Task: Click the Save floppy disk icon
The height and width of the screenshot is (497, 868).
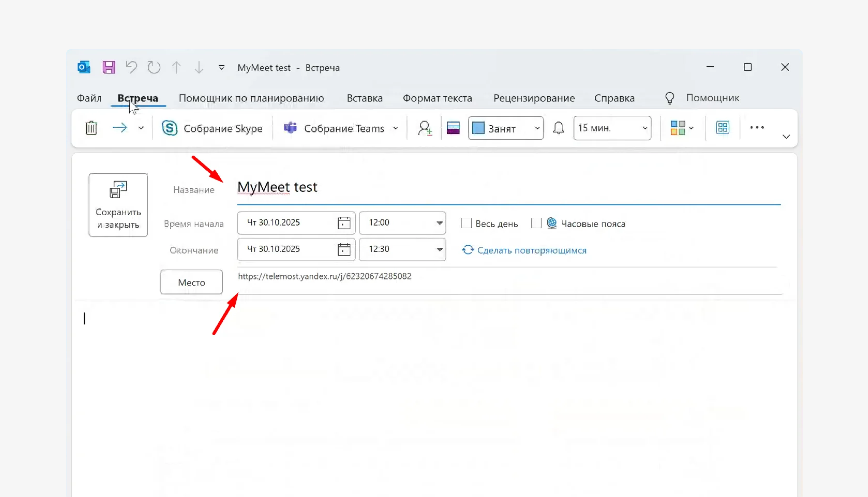Action: pos(109,67)
